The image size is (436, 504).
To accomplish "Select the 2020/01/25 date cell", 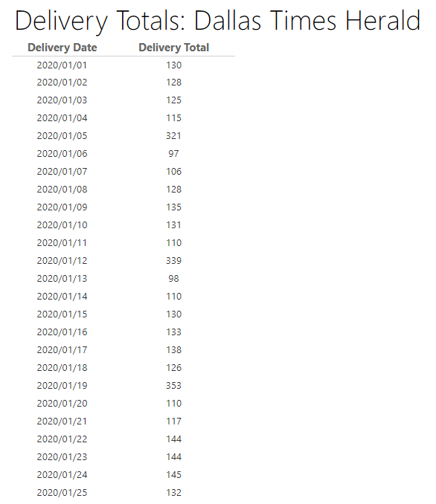I will (62, 492).
